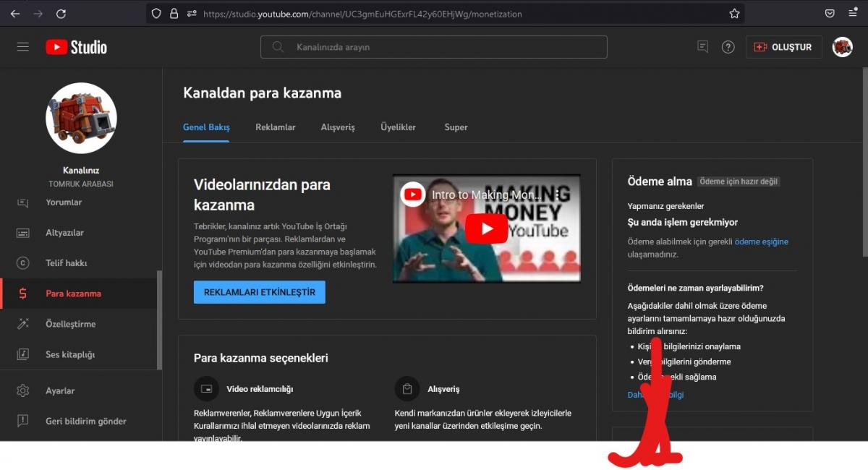Open the browser hamburger application menu
This screenshot has width=868, height=470.
[x=853, y=14]
